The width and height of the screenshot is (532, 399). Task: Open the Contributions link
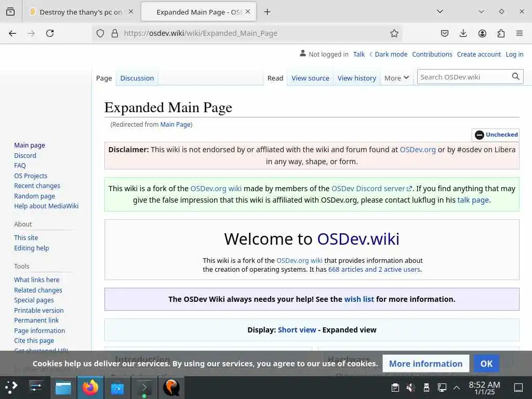(x=432, y=54)
